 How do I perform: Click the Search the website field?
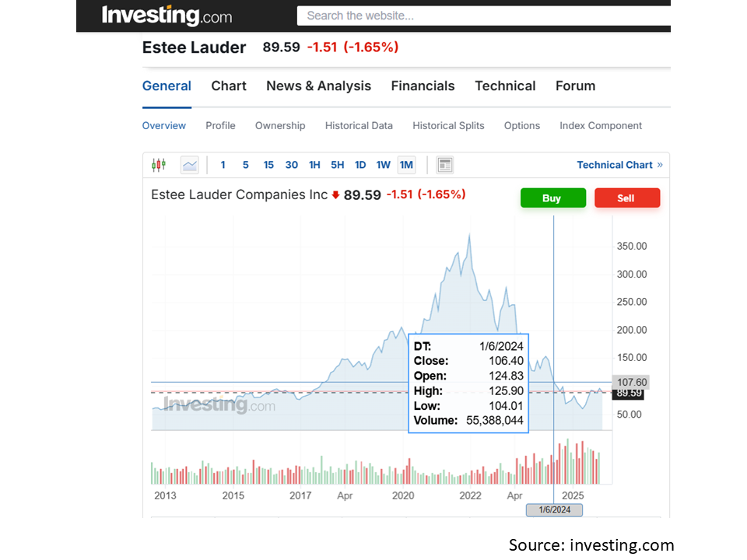pos(482,16)
